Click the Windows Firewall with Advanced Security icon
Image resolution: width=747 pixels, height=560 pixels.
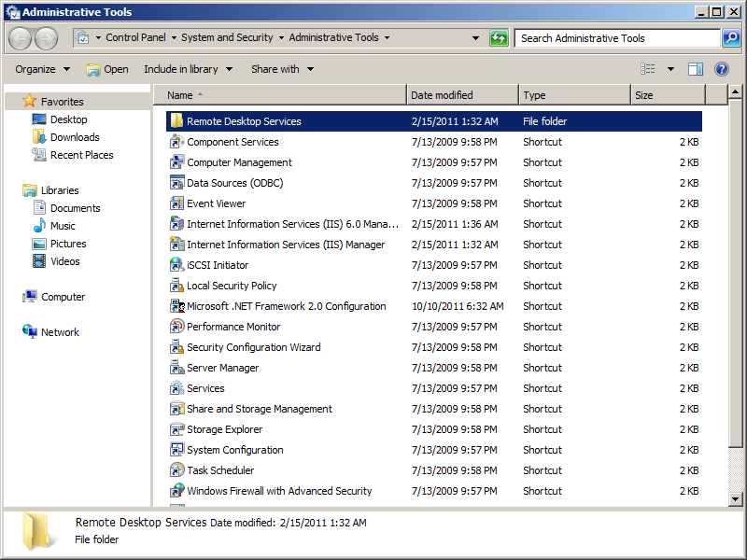[x=176, y=490]
